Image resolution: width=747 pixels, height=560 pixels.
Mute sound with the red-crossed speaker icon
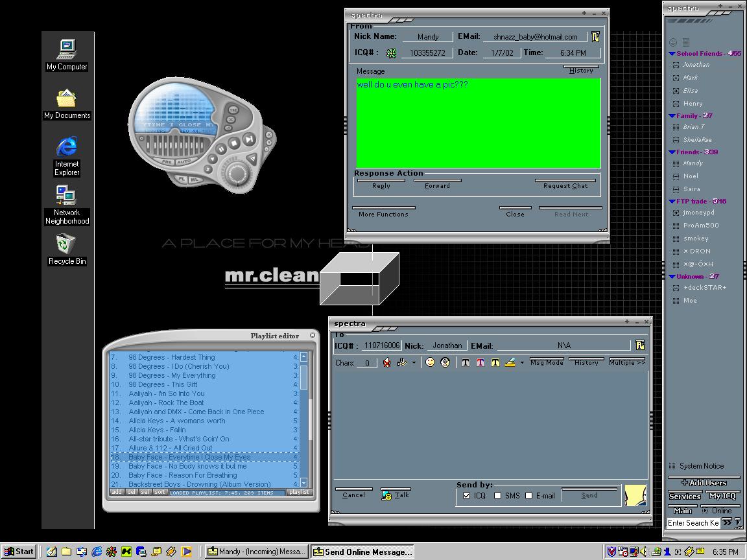pyautogui.click(x=387, y=362)
